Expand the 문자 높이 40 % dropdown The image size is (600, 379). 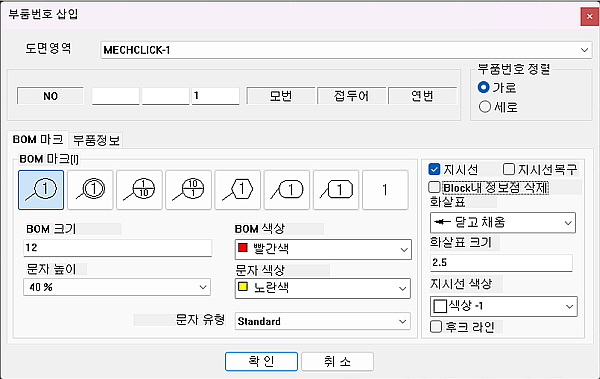(117, 287)
